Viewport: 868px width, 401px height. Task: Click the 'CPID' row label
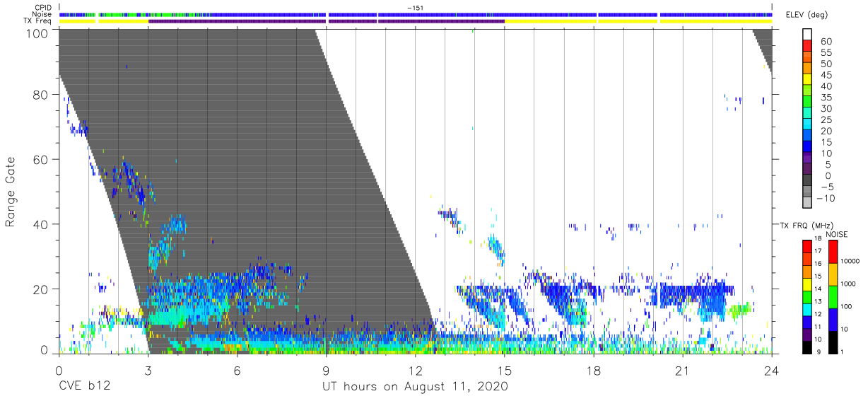click(43, 8)
